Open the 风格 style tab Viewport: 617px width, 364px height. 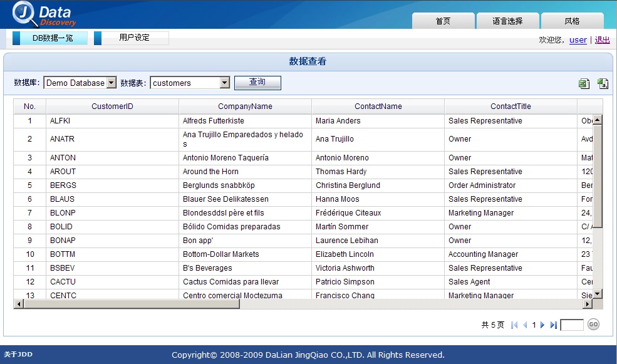pyautogui.click(x=572, y=21)
